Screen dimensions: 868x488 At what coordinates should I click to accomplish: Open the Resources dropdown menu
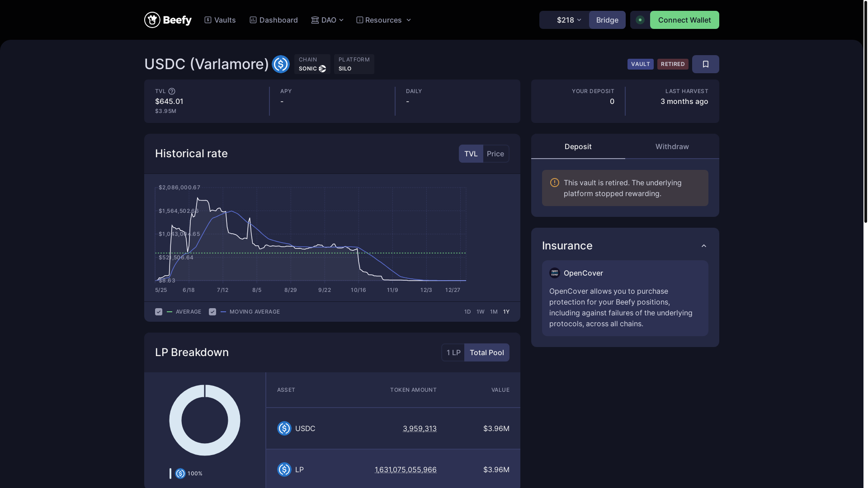(x=384, y=20)
